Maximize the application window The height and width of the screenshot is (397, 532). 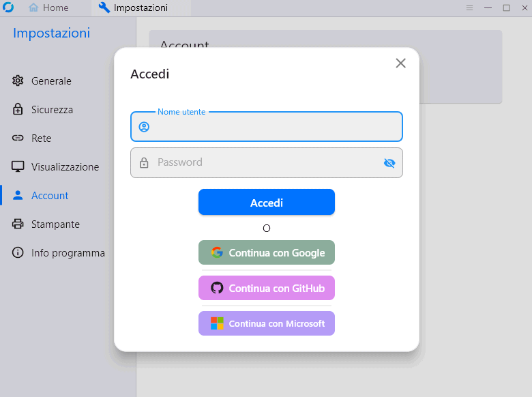tap(506, 8)
